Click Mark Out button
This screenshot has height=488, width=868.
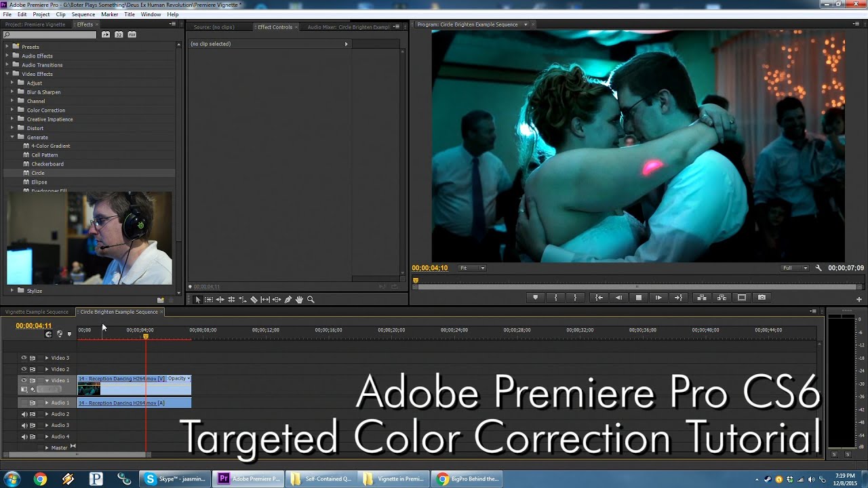point(575,298)
